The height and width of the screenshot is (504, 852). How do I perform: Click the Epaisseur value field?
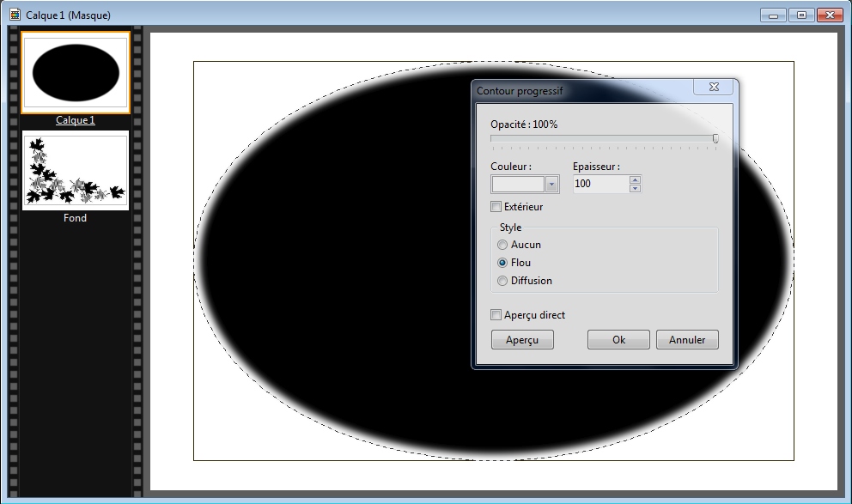pyautogui.click(x=601, y=184)
